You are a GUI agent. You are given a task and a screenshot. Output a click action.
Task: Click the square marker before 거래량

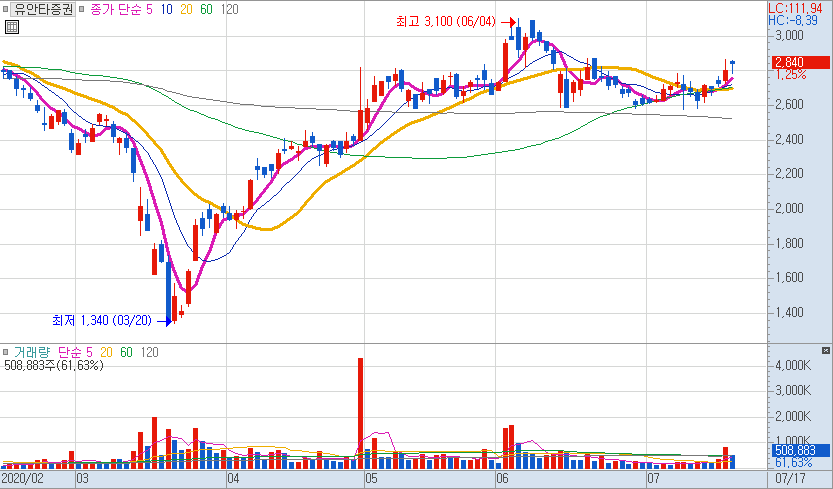pyautogui.click(x=5, y=352)
